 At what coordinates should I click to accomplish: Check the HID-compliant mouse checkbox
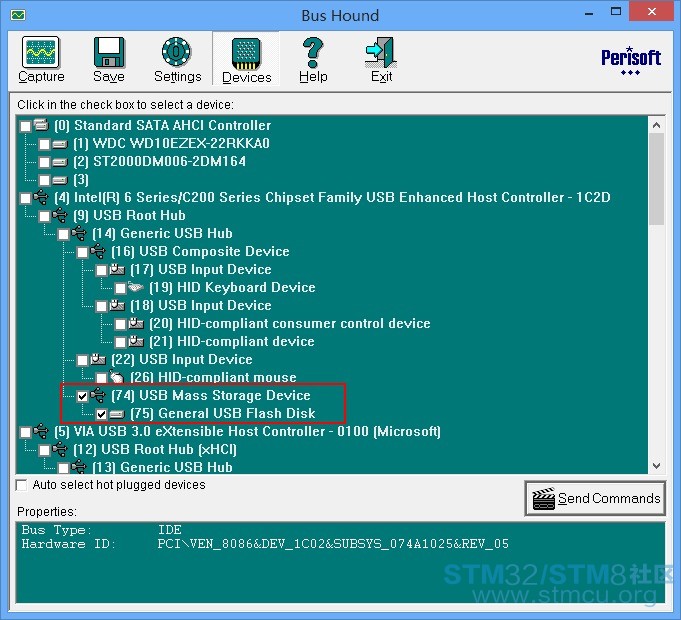click(102, 378)
